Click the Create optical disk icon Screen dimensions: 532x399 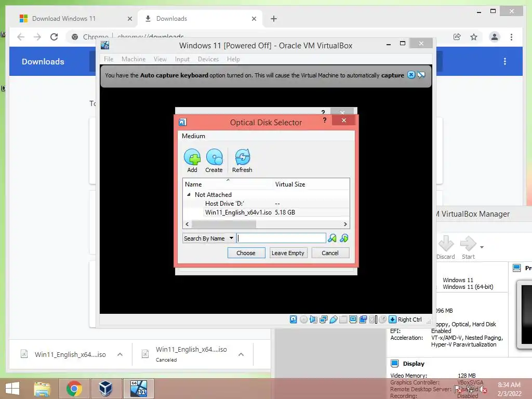(x=214, y=161)
